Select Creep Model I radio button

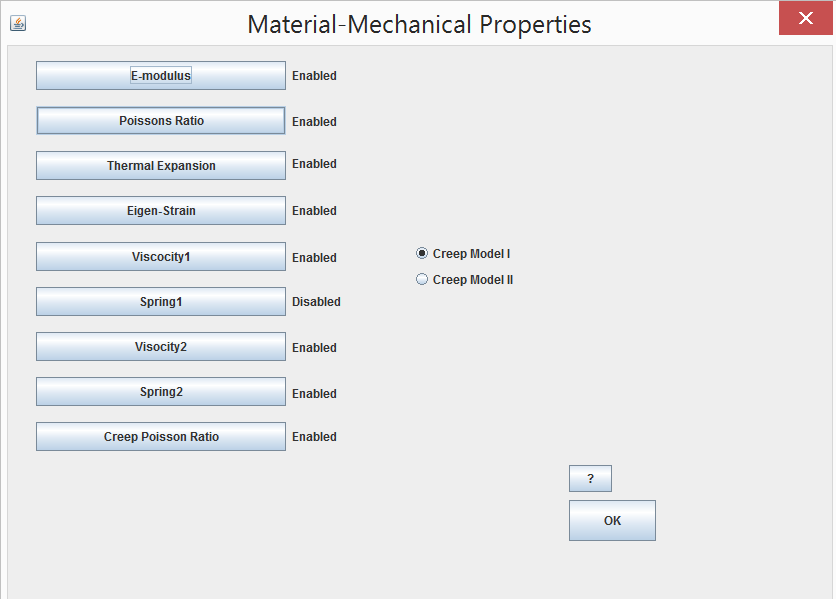(x=463, y=253)
